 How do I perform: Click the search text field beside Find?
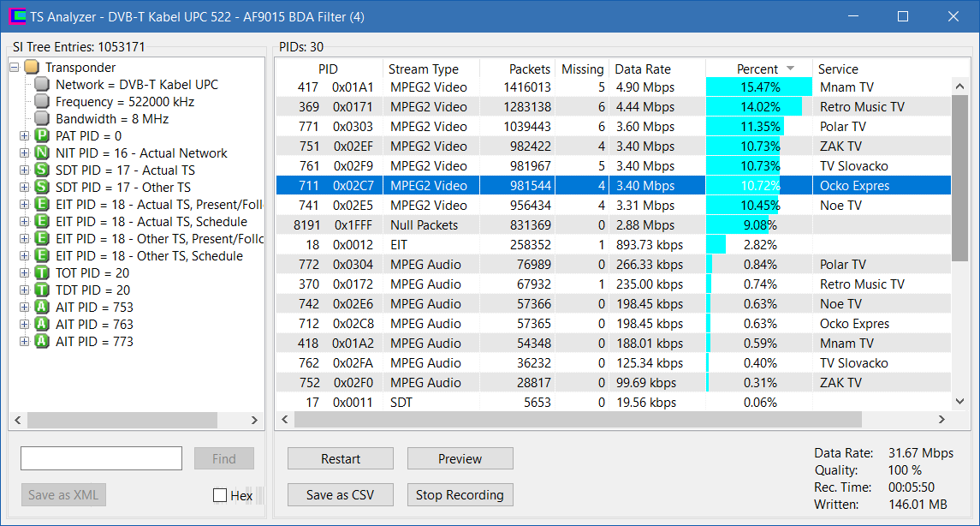tap(101, 458)
